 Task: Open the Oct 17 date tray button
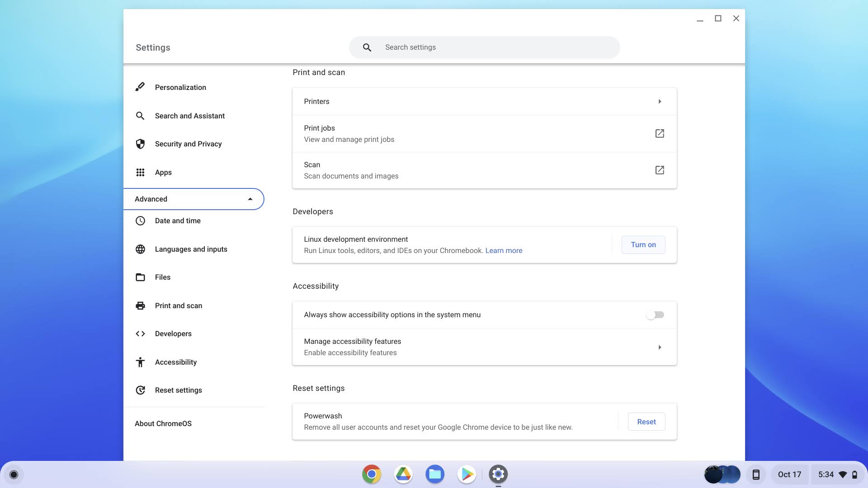click(789, 474)
